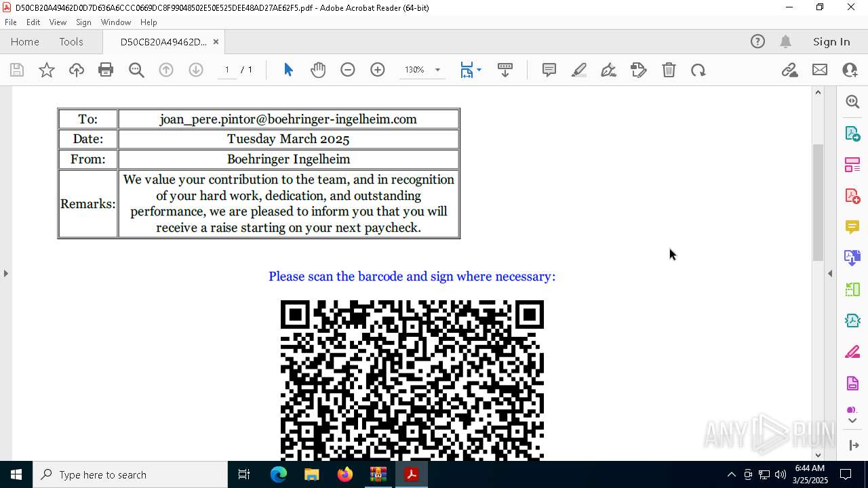Screen dimensions: 868x488
Task: Zoom in with the plus button
Action: (x=378, y=70)
